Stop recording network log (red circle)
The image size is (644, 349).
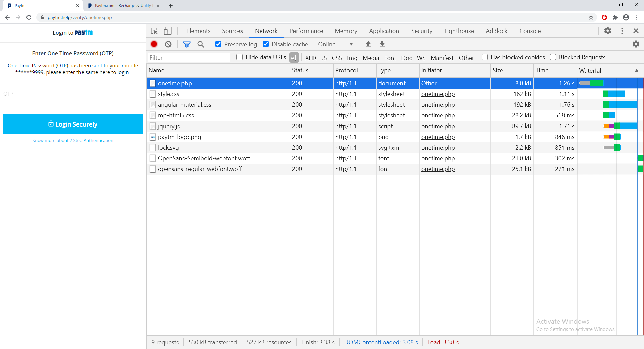154,44
